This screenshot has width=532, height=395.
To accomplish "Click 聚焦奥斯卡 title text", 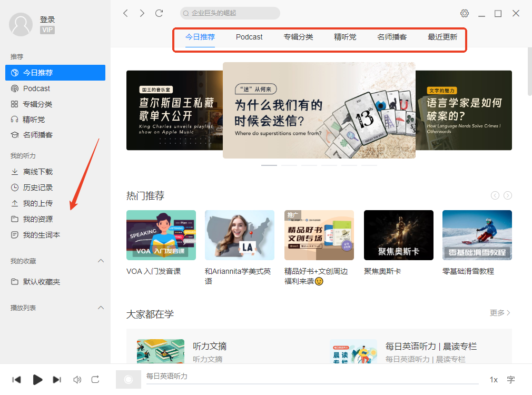I will [x=382, y=271].
